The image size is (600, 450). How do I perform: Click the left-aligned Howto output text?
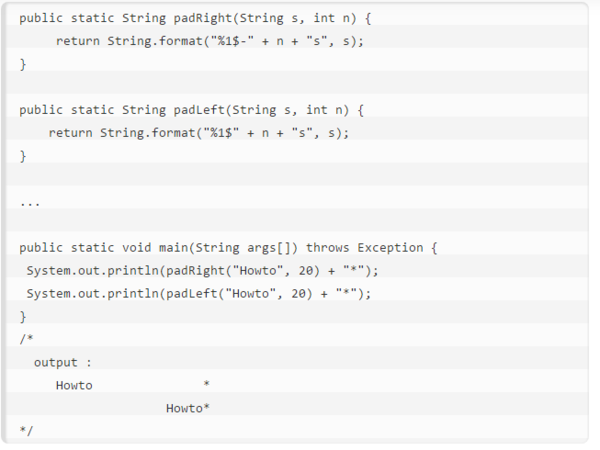click(74, 385)
